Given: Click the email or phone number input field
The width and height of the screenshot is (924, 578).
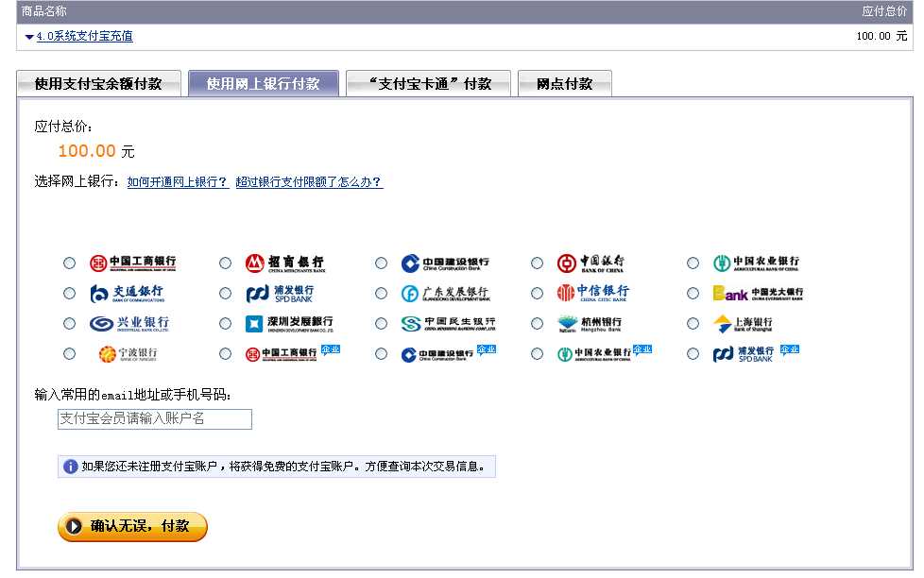Looking at the screenshot, I should [x=153, y=419].
